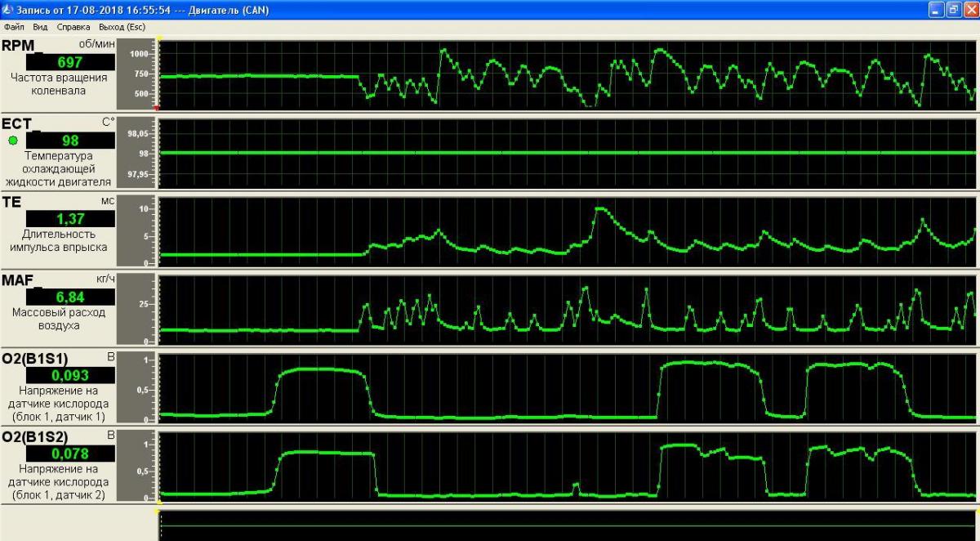
Task: Select the O2(B1S2) voltage value 0,078
Action: tap(70, 454)
